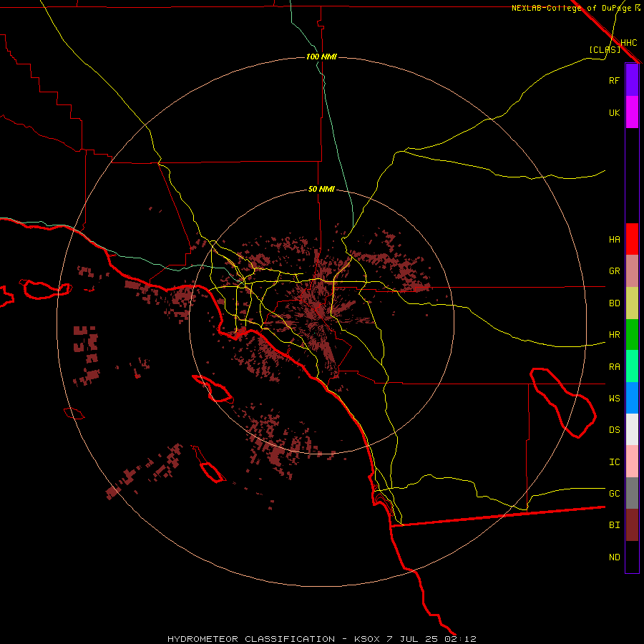
Task: Click the mint RA legend swatch
Action: tap(632, 366)
